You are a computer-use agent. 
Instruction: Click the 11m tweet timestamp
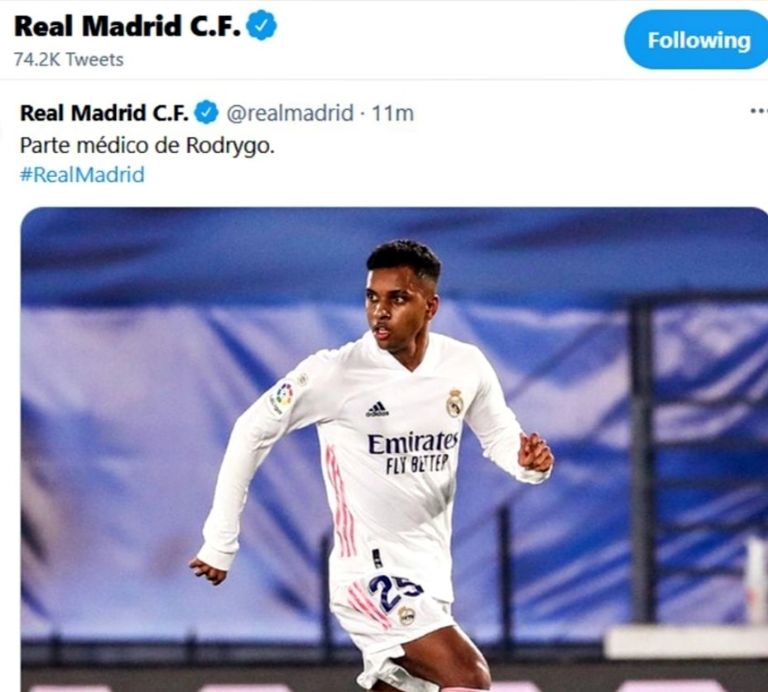click(x=393, y=113)
